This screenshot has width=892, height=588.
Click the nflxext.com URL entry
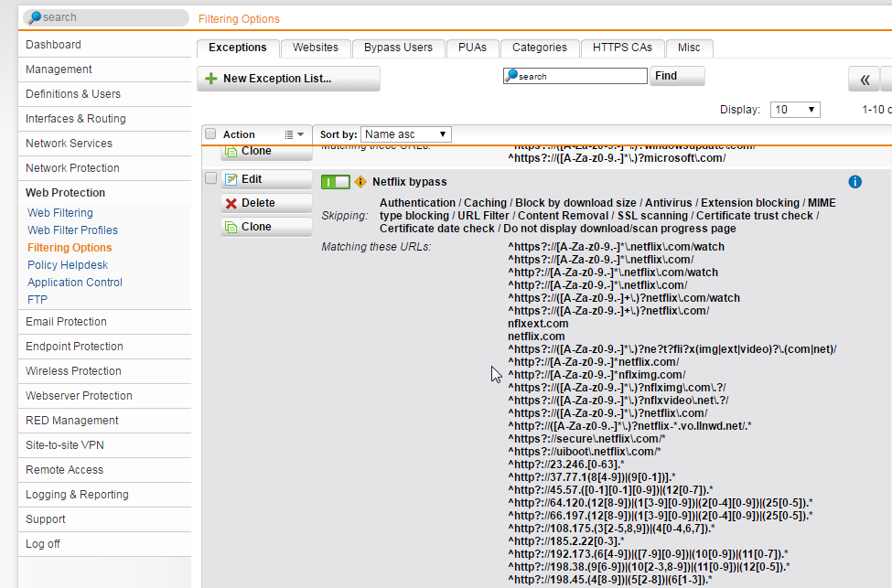tap(538, 324)
